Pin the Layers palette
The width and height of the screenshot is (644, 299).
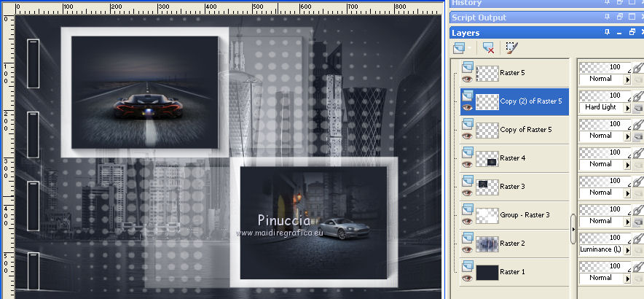(608, 33)
